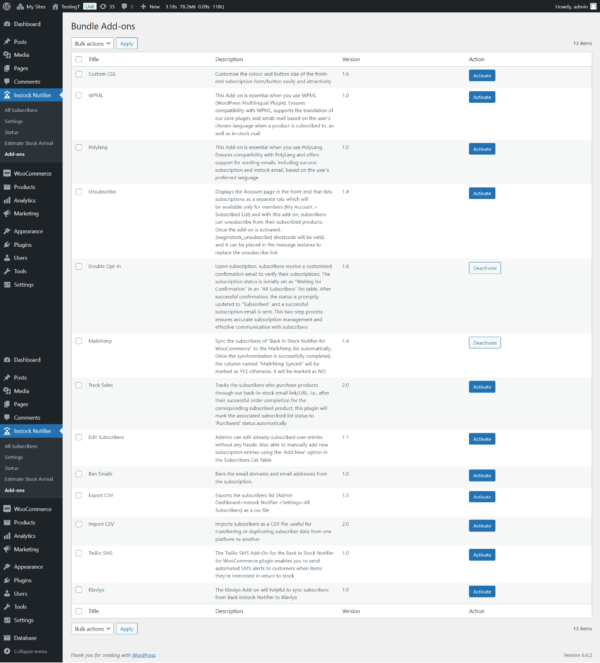600x663 pixels.
Task: Open the admin avatar beside Howdy
Action: 593,6
